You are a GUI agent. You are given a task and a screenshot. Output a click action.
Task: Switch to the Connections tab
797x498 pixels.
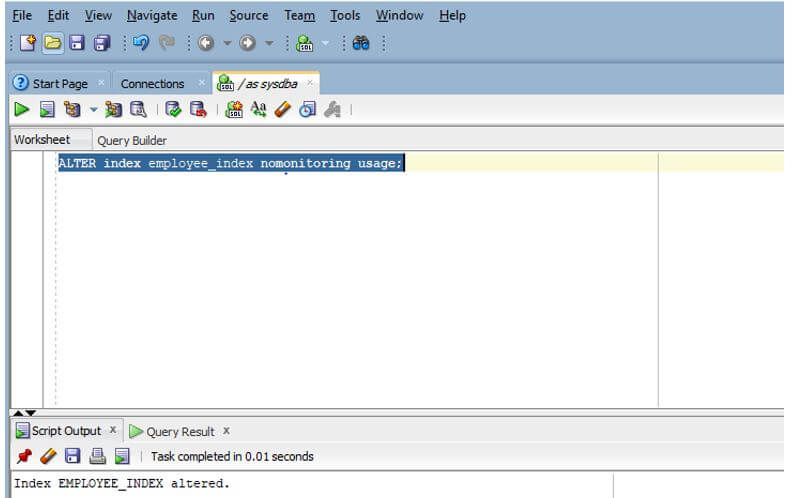coord(152,83)
